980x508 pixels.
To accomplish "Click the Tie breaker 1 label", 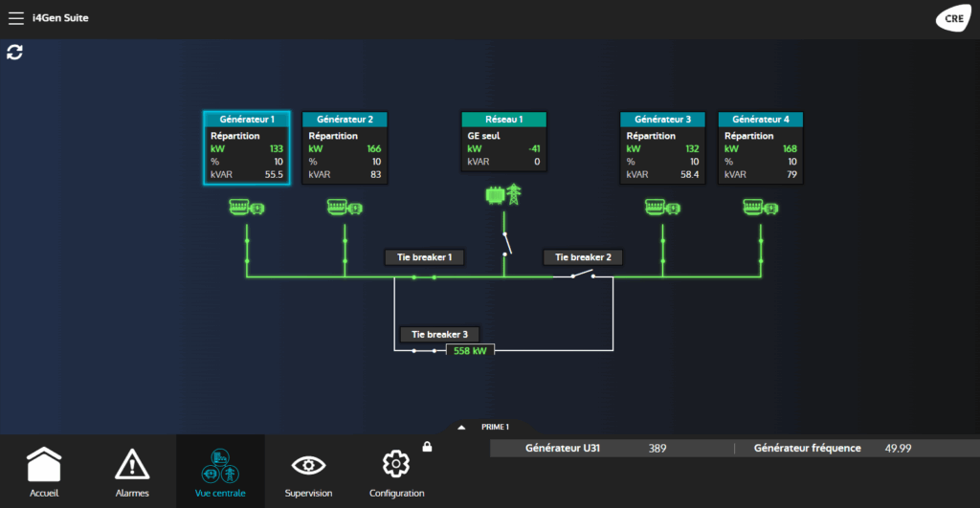I will pos(424,257).
